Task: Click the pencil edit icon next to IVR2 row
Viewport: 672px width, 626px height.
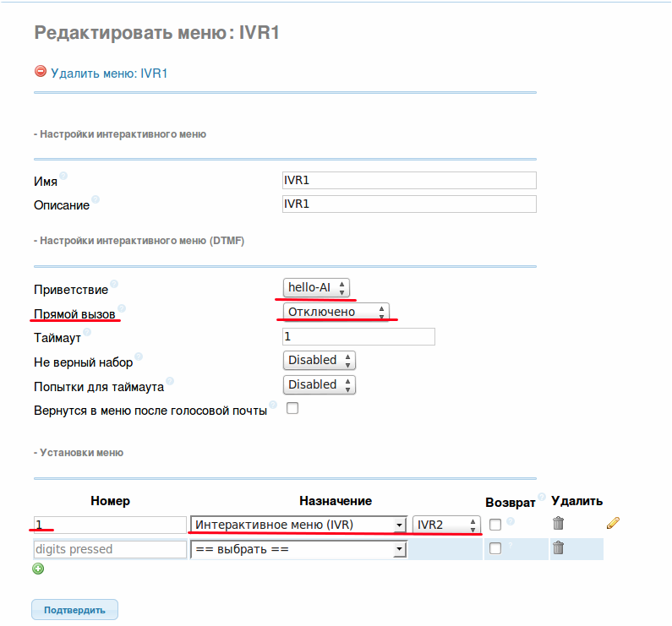Action: [613, 524]
